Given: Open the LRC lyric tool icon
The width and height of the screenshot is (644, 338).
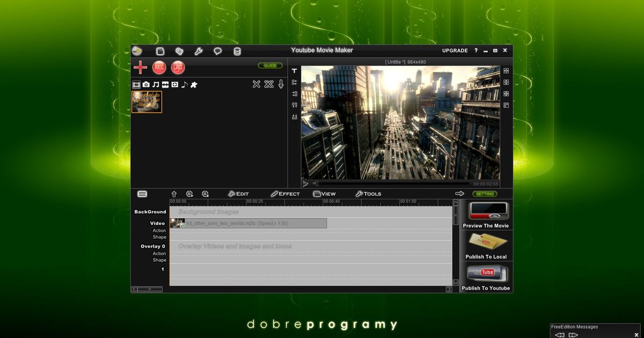Looking at the screenshot, I should tap(177, 67).
